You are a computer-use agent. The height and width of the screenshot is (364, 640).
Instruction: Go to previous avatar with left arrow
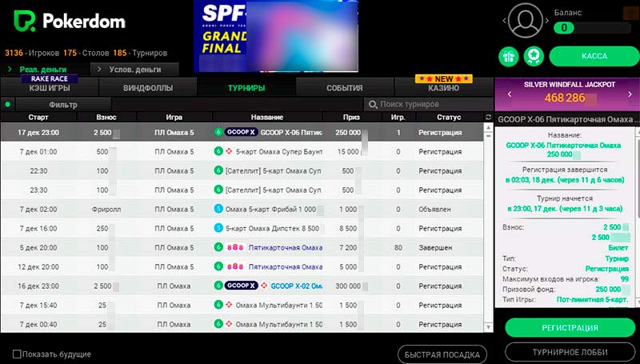coord(505,21)
